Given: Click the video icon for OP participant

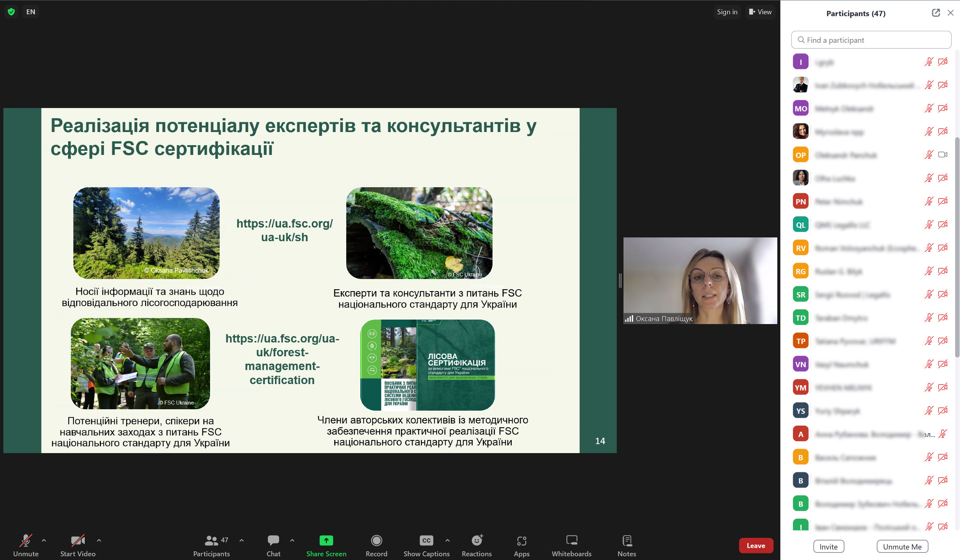Looking at the screenshot, I should [x=942, y=155].
